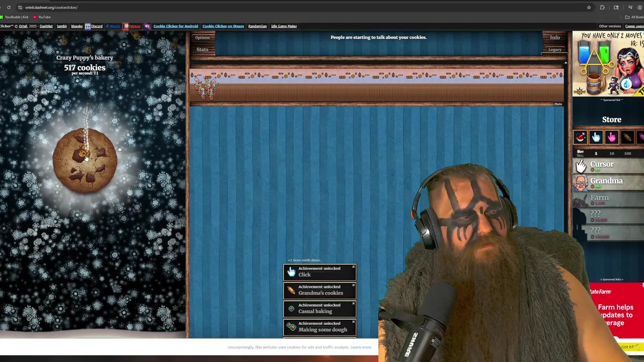Open the Casual baking achievement icon
Image resolution: width=644 pixels, height=362 pixels.
coord(291,308)
